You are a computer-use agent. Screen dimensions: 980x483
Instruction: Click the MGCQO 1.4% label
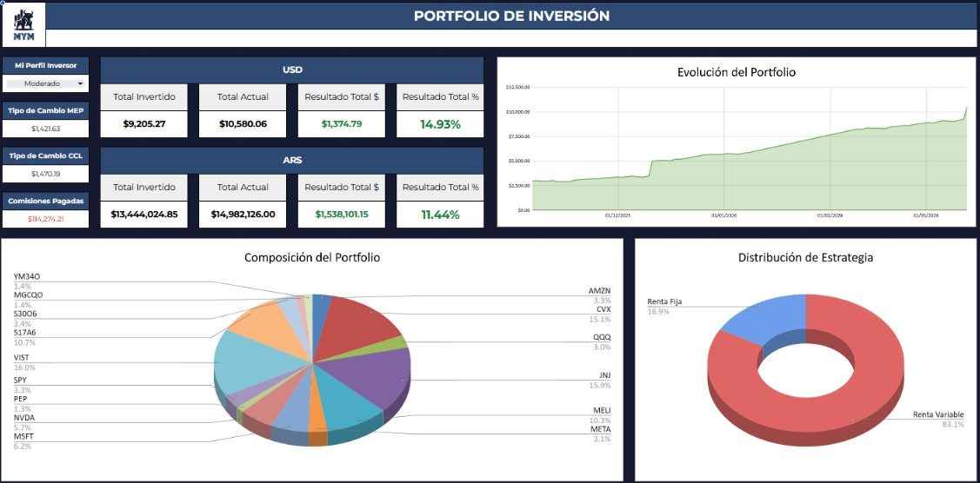click(28, 300)
